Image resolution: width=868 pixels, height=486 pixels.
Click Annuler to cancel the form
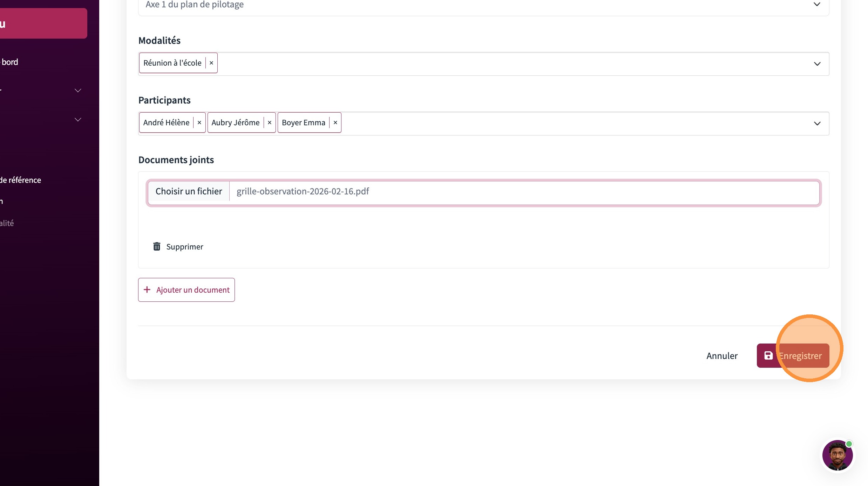point(722,356)
